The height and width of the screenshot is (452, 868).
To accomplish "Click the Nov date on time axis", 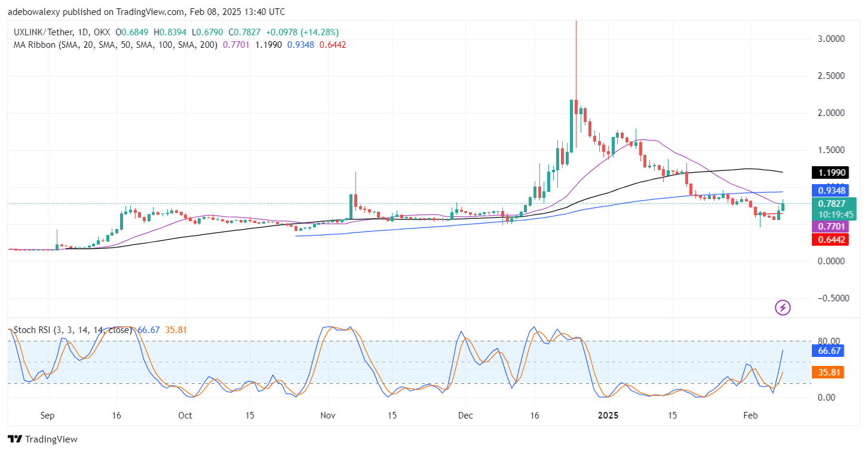I will pyautogui.click(x=327, y=415).
